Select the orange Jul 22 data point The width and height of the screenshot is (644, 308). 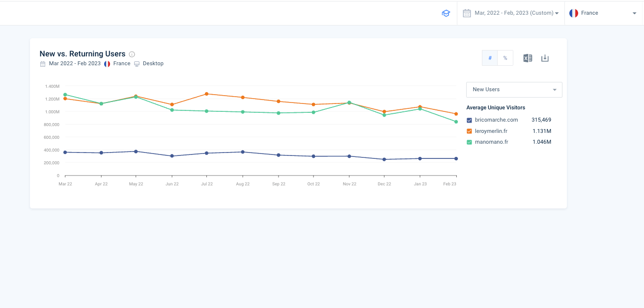[x=207, y=94]
